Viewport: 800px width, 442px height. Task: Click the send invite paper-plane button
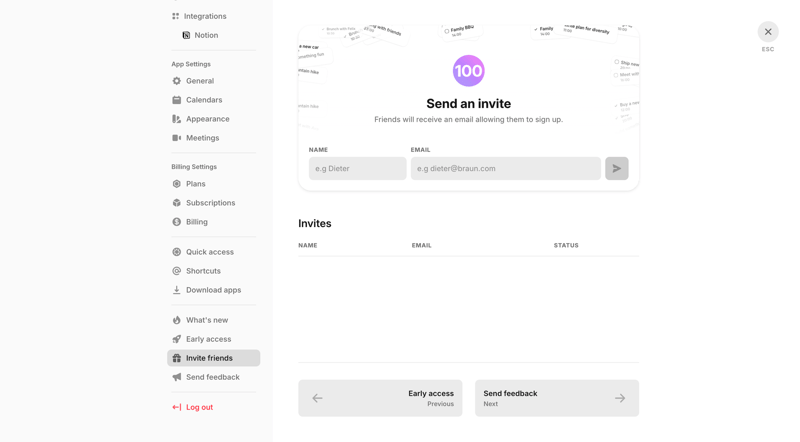point(616,168)
